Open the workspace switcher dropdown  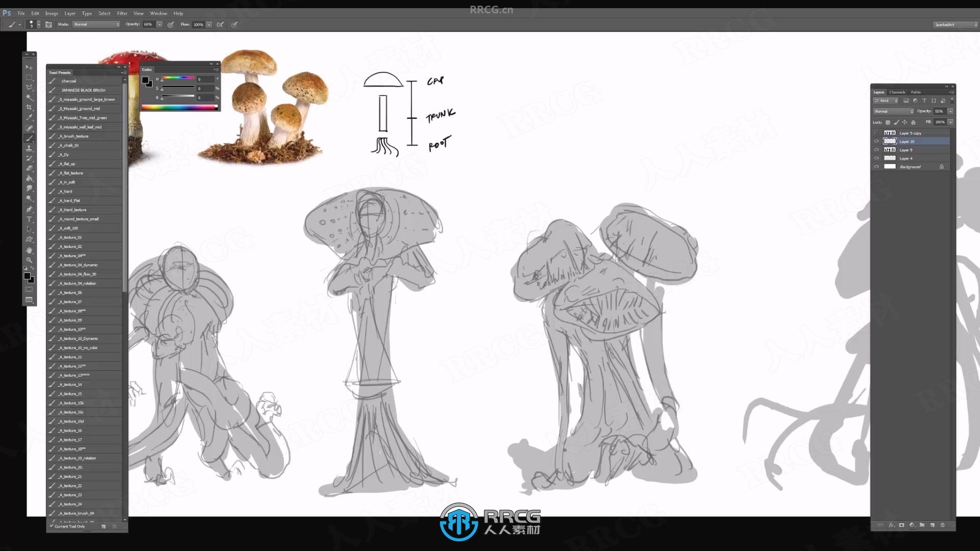pyautogui.click(x=955, y=24)
